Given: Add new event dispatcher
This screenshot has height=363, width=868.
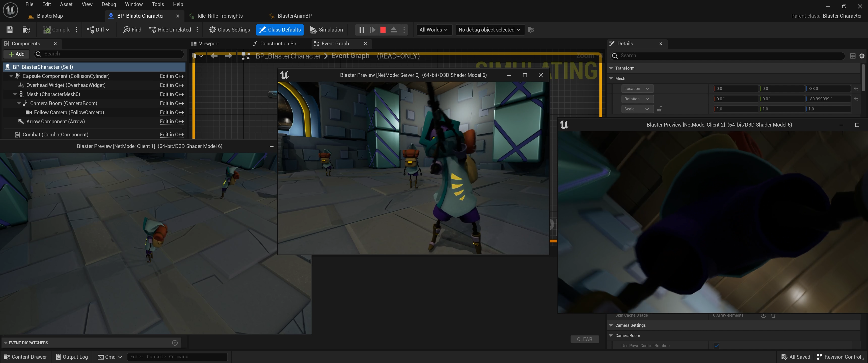Looking at the screenshot, I should pos(175,343).
